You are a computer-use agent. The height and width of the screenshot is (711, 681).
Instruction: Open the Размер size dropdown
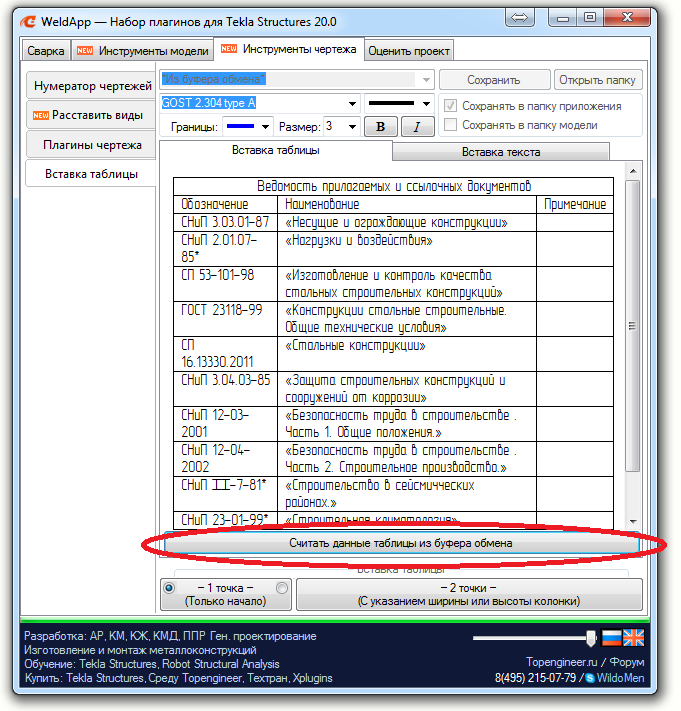352,127
